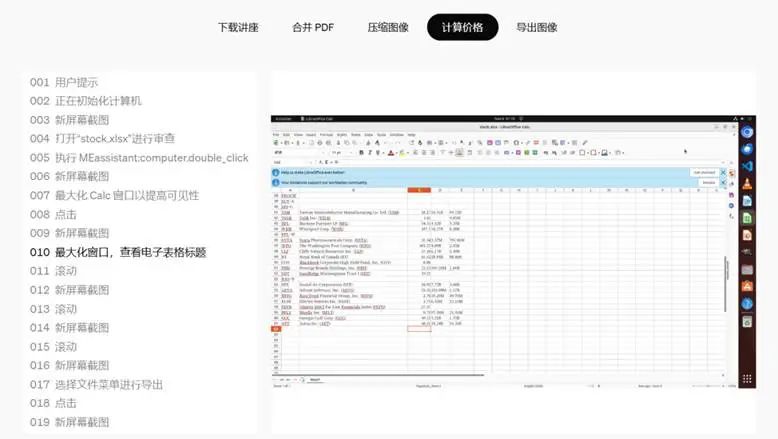The width and height of the screenshot is (778, 439).
Task: Select step 018 点击
Action: tap(53, 403)
